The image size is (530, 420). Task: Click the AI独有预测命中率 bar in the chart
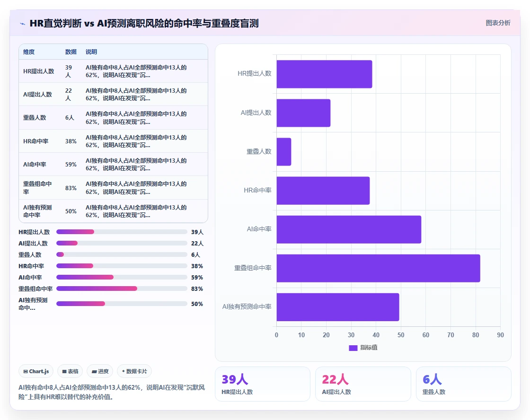(338, 307)
